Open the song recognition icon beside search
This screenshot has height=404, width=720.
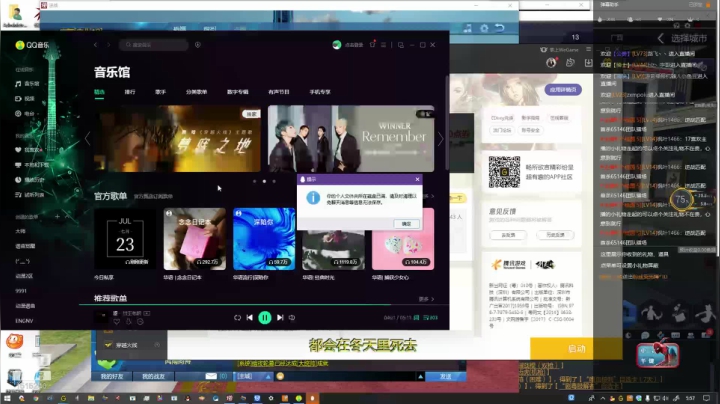click(x=198, y=45)
